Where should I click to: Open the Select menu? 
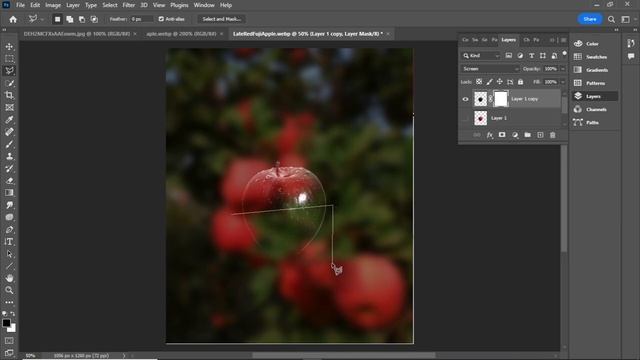pos(110,5)
